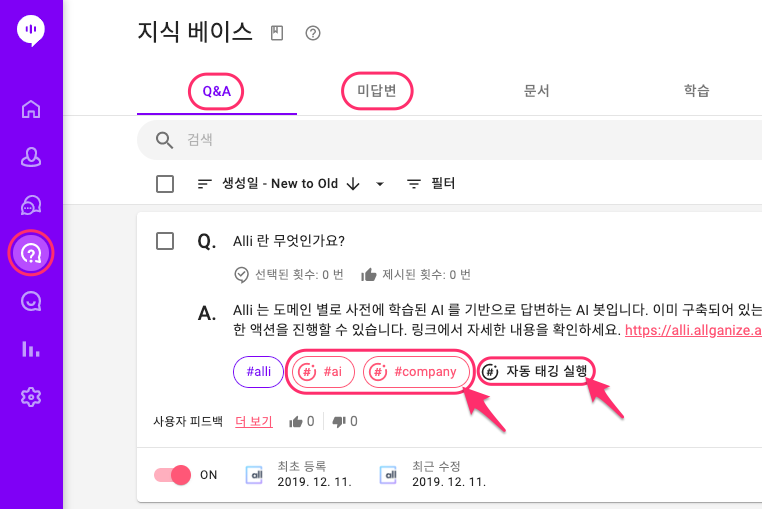Open the smiley chat bubble sidebar icon
The width and height of the screenshot is (762, 509).
pyautogui.click(x=31, y=301)
